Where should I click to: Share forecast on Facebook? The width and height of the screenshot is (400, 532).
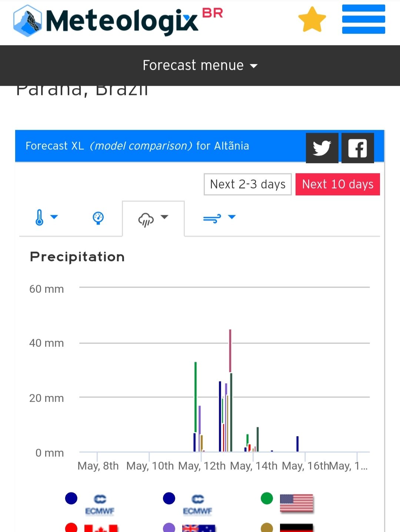pos(357,148)
